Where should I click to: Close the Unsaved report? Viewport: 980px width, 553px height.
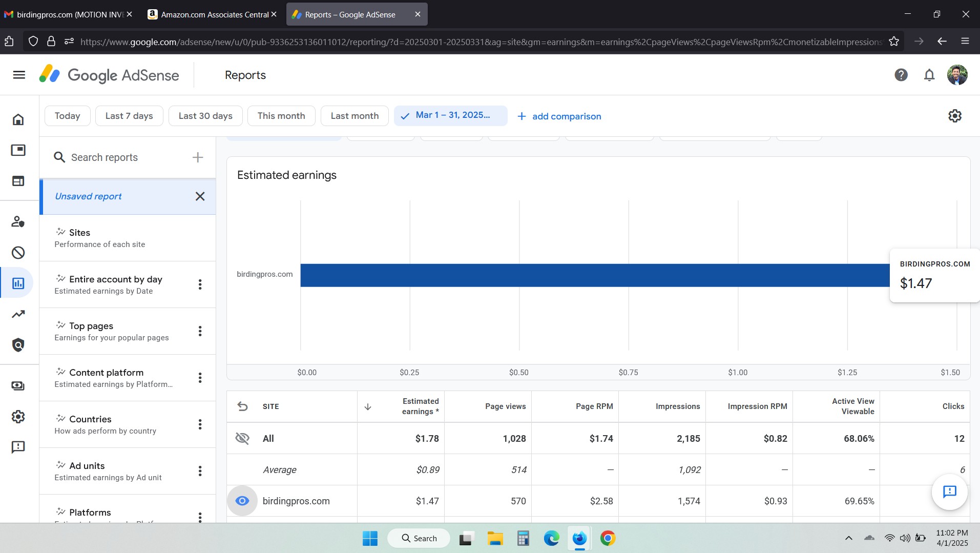(200, 196)
